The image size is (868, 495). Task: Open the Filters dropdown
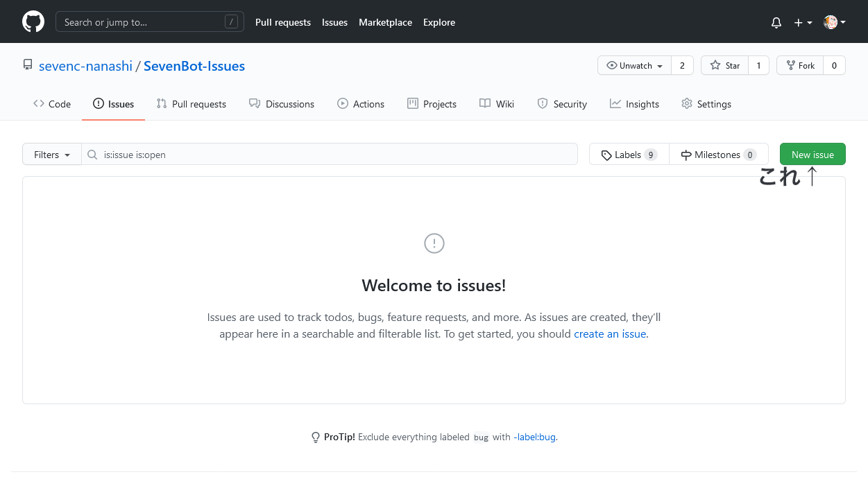point(51,154)
